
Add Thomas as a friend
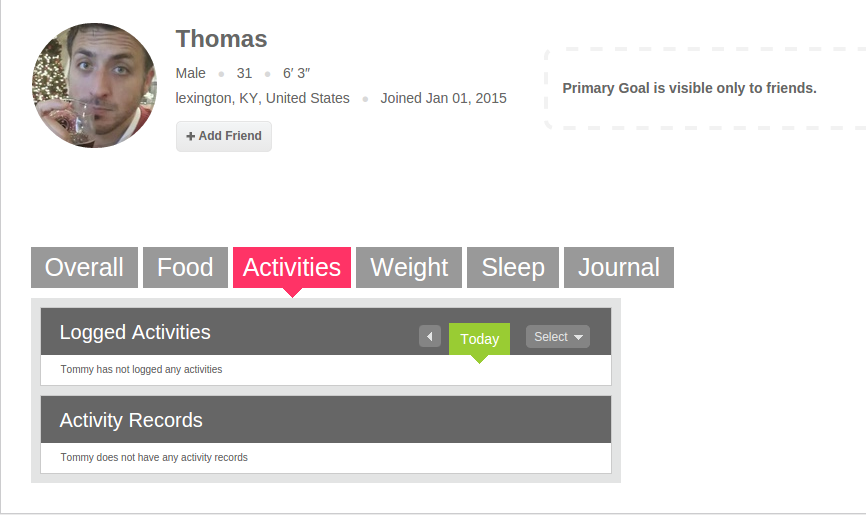[x=224, y=136]
